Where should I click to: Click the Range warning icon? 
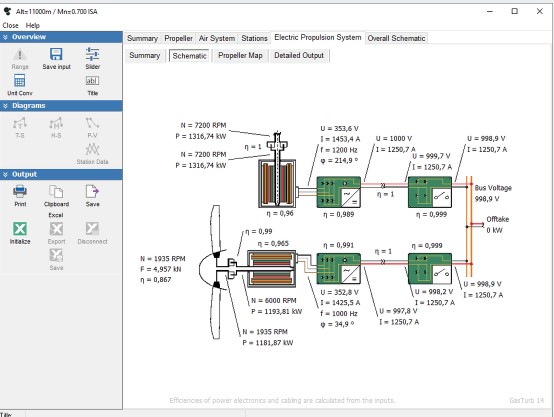tap(20, 54)
